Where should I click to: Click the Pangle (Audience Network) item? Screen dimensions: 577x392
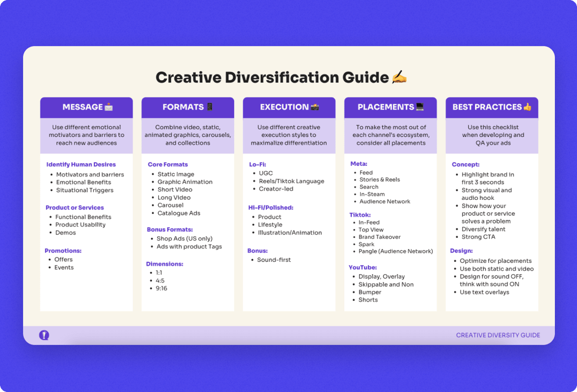(x=396, y=251)
